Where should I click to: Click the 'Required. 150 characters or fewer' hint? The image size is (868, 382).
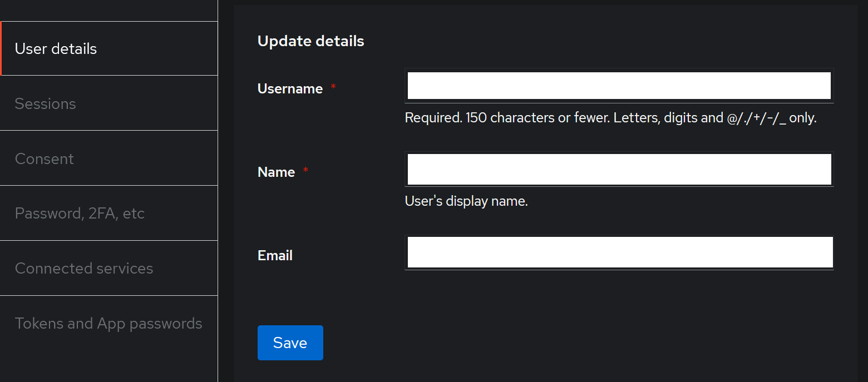point(610,118)
